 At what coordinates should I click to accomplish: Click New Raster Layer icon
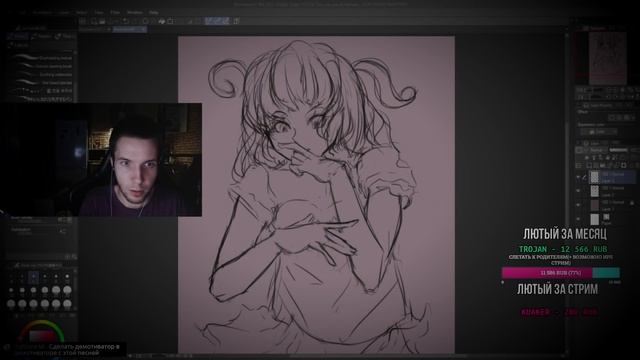click(x=589, y=165)
